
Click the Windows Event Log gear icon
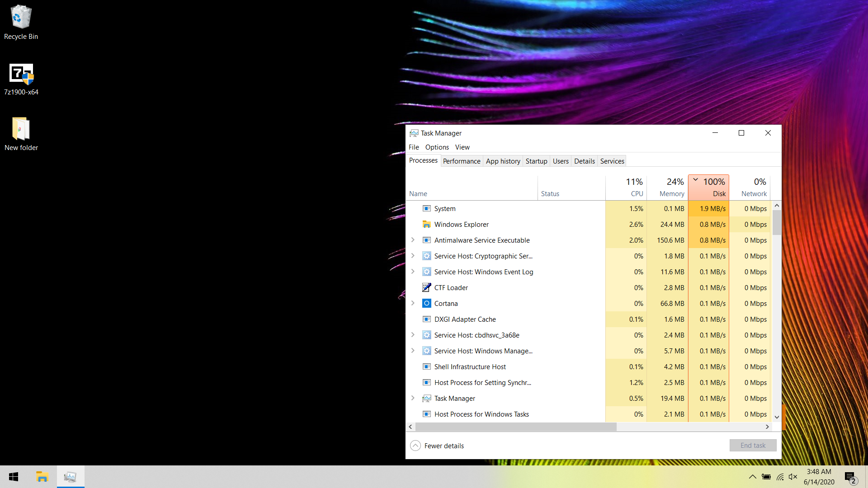click(426, 272)
